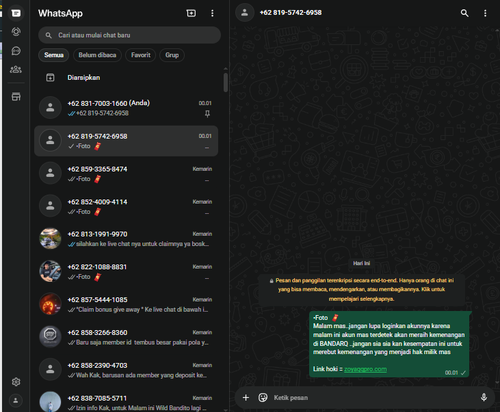Click the WhatsApp heading title
This screenshot has width=500, height=412.
click(60, 13)
